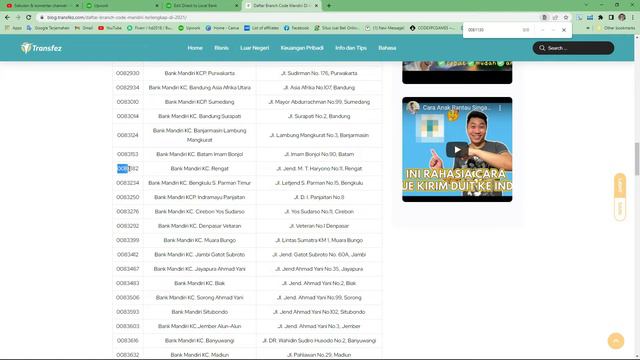Viewport: 640px width, 360px height.
Task: Open the Bahasa menu
Action: 387,48
